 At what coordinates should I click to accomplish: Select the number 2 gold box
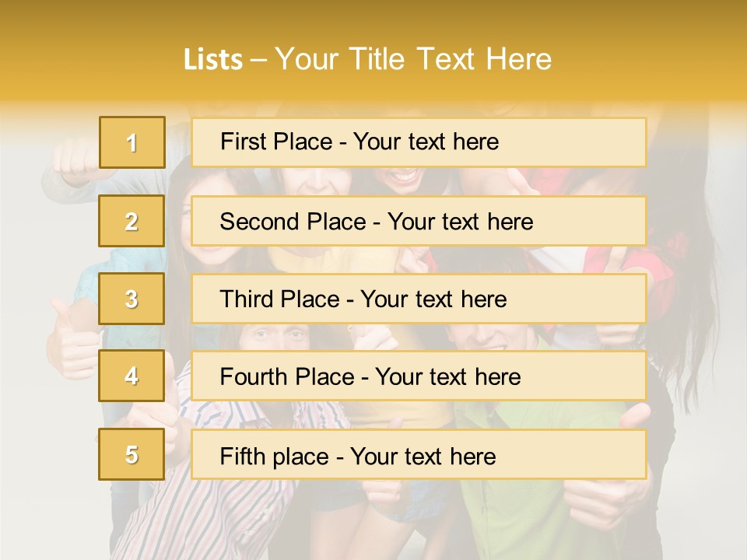(132, 221)
